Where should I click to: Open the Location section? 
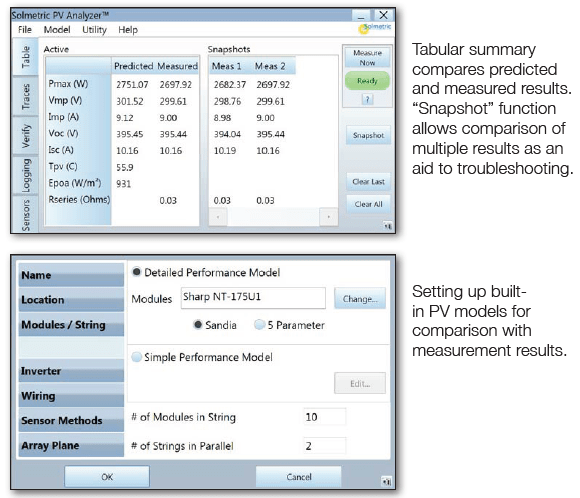(x=71, y=300)
